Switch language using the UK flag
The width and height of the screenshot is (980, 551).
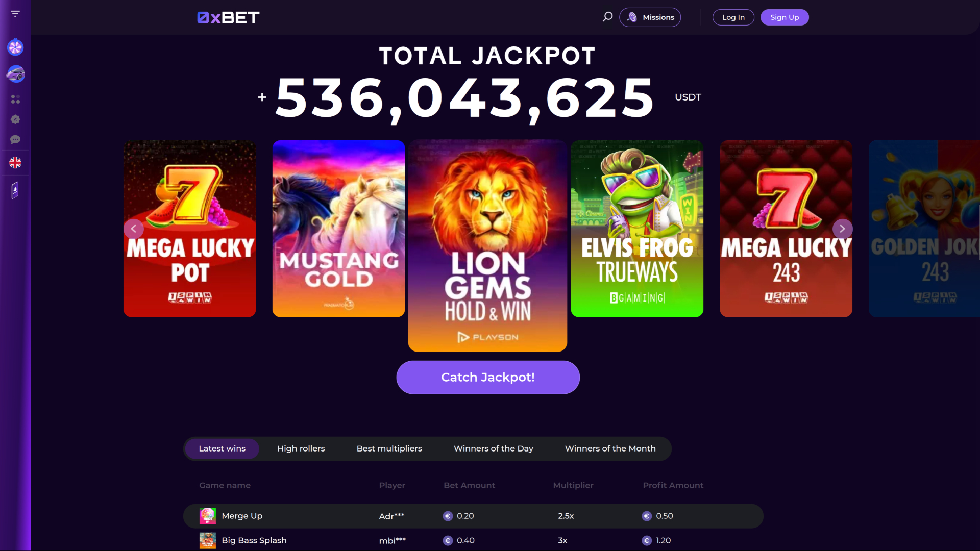pyautogui.click(x=15, y=163)
